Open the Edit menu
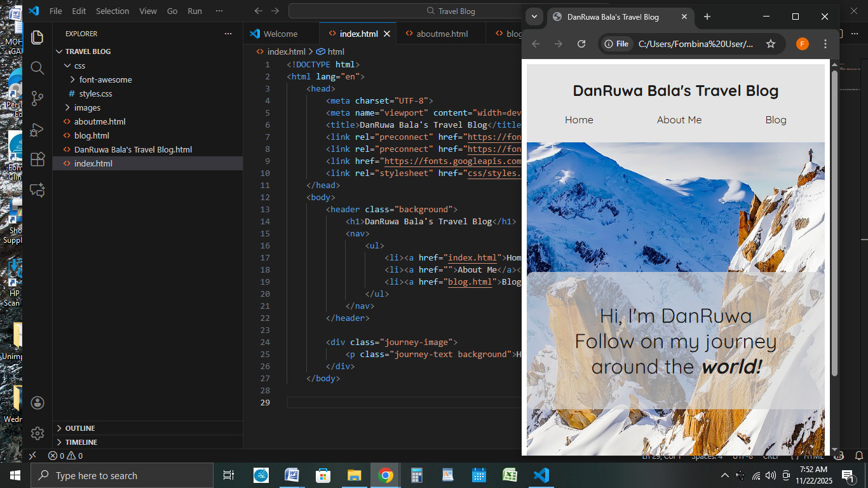The width and height of the screenshot is (868, 488). coord(79,11)
